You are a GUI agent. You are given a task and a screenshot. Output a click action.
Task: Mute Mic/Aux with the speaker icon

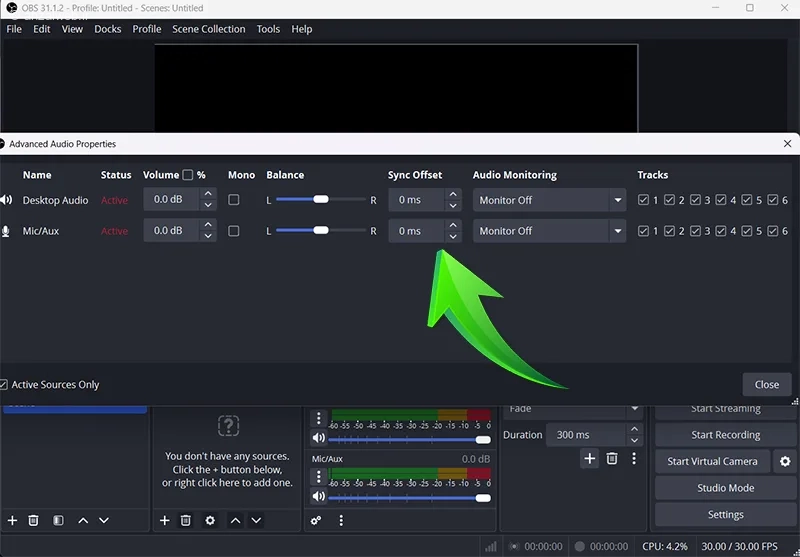[x=319, y=496]
